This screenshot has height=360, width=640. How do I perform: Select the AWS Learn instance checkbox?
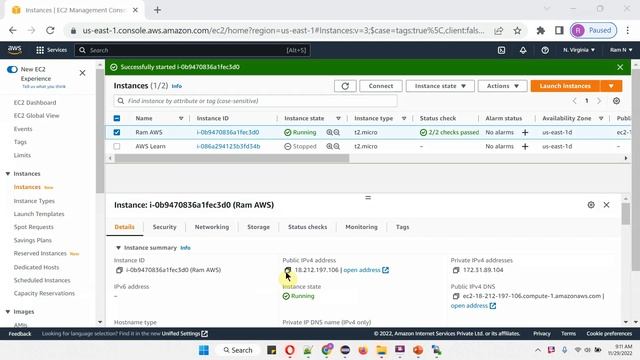coord(117,146)
